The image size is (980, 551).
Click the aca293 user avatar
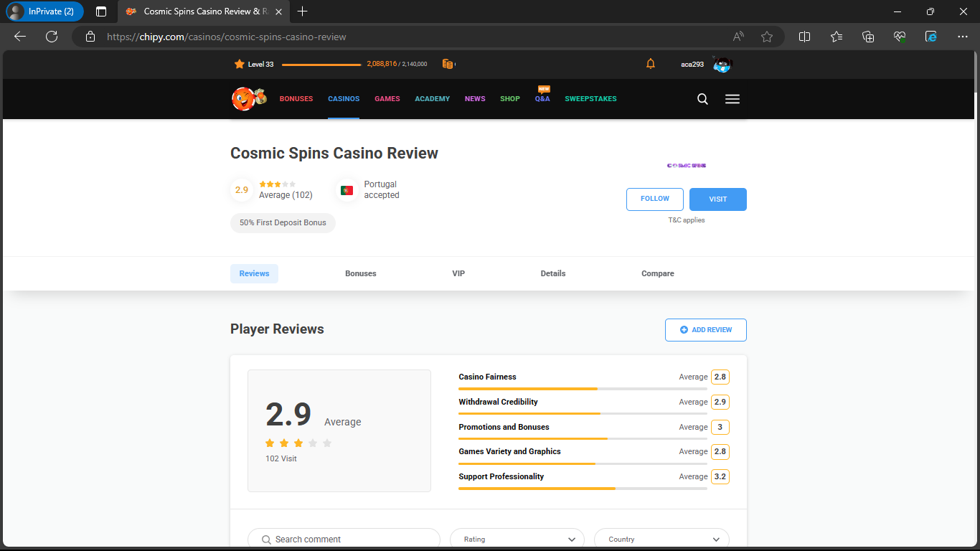[722, 65]
